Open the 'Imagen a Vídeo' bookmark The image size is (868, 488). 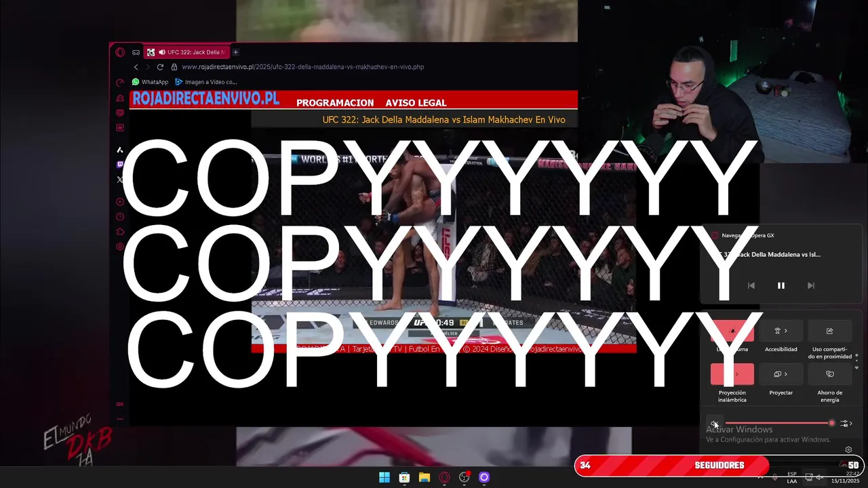(x=206, y=82)
